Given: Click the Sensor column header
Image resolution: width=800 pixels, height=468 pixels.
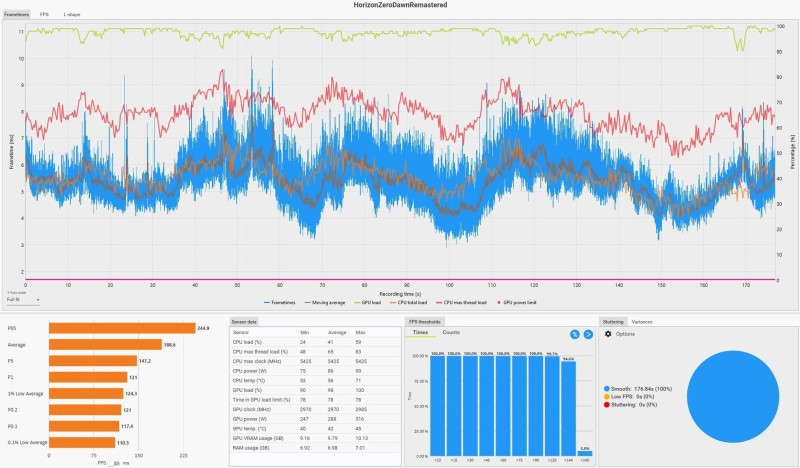Looking at the screenshot, I should (x=240, y=332).
